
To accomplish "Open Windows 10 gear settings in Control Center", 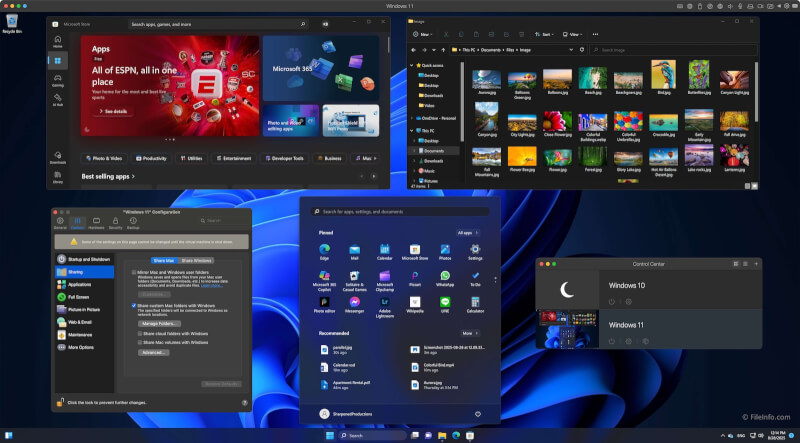I will click(x=629, y=302).
